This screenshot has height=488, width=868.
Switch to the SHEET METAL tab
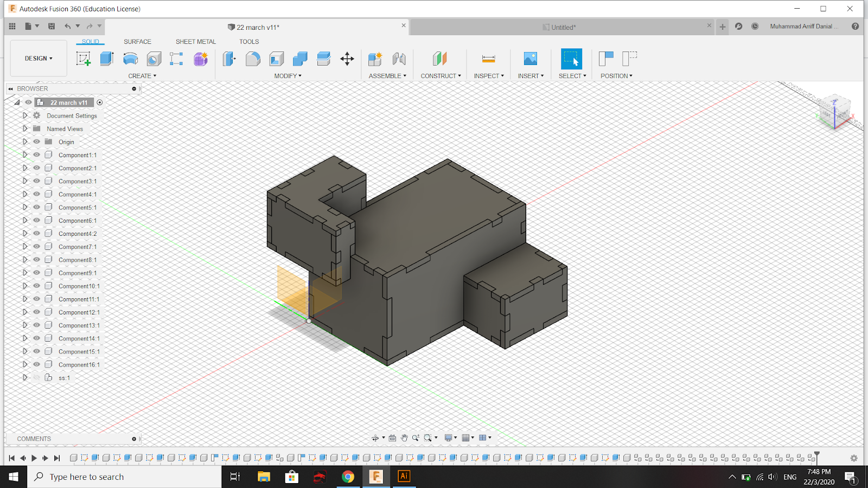pos(195,41)
